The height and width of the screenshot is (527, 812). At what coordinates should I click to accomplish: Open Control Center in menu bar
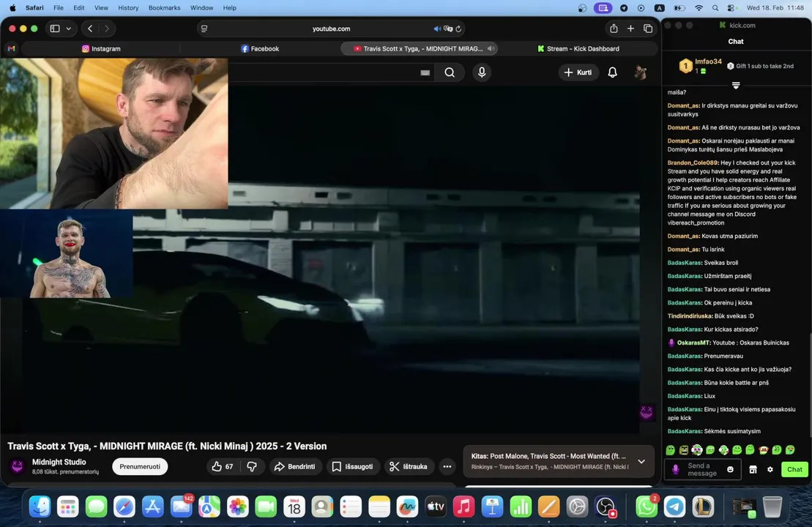[x=731, y=8]
